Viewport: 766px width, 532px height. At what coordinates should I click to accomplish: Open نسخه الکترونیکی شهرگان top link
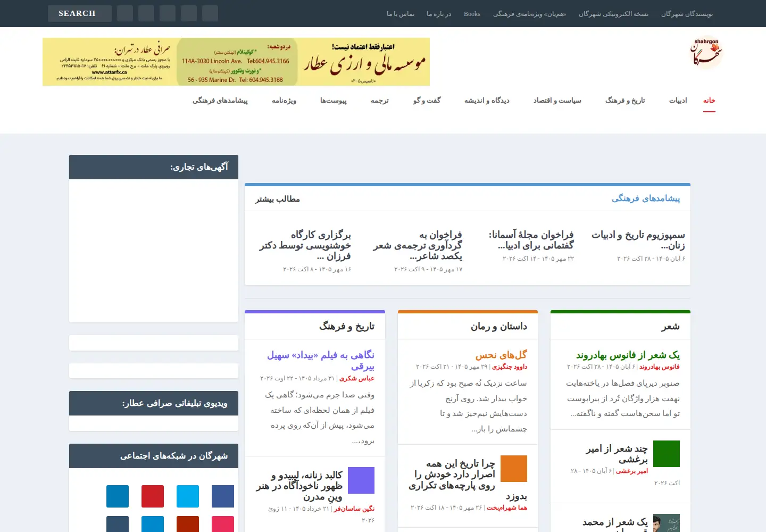point(613,14)
